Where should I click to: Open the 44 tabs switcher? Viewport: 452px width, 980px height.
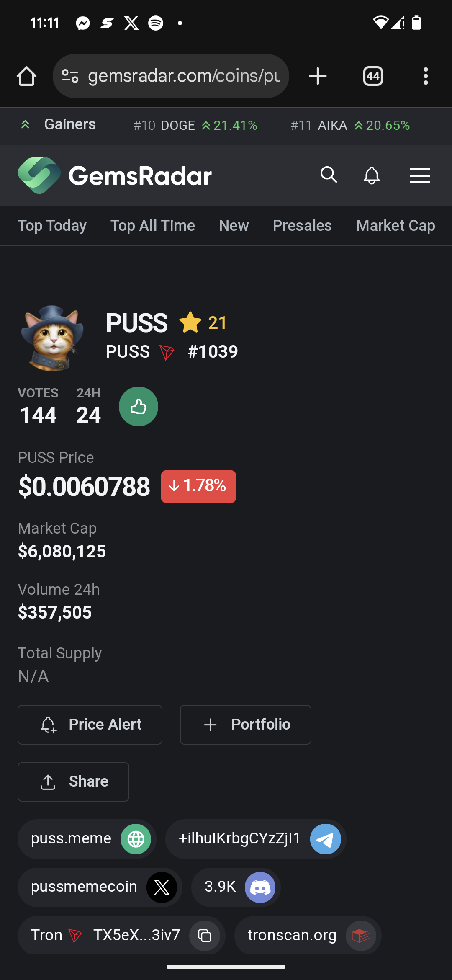pos(373,76)
